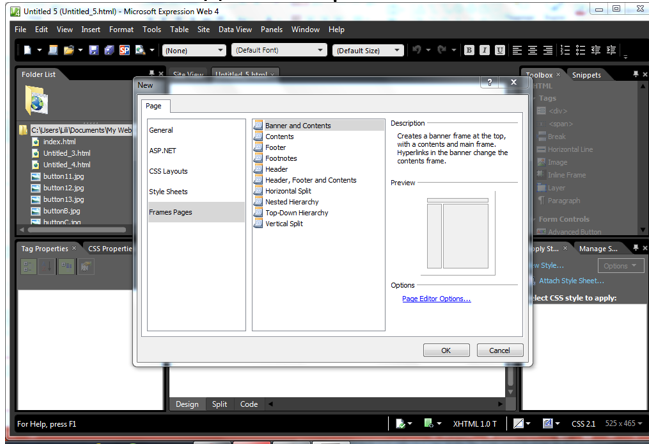Click the SuperPreview SP toolbar icon

[125, 50]
